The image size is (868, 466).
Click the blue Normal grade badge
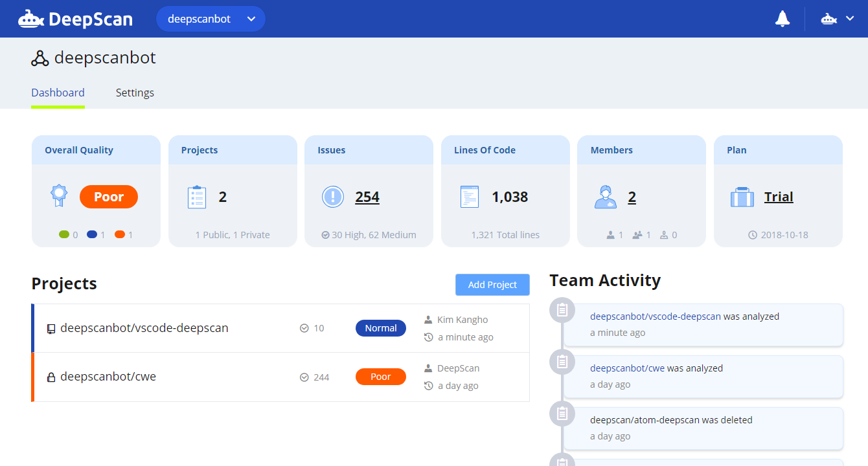coord(381,328)
